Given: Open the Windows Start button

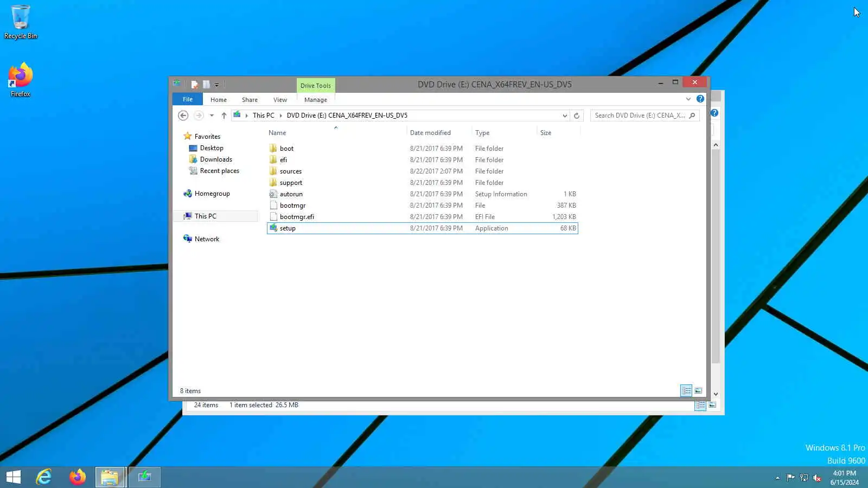Looking at the screenshot, I should [14, 477].
